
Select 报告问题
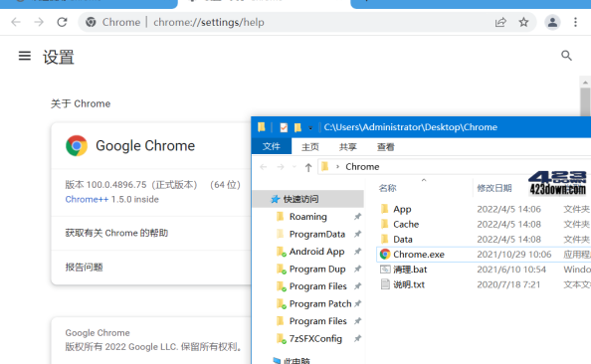[x=151, y=268]
